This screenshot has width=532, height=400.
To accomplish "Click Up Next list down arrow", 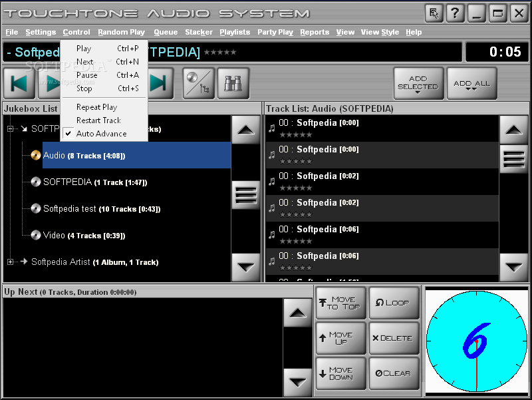I will pos(297,382).
